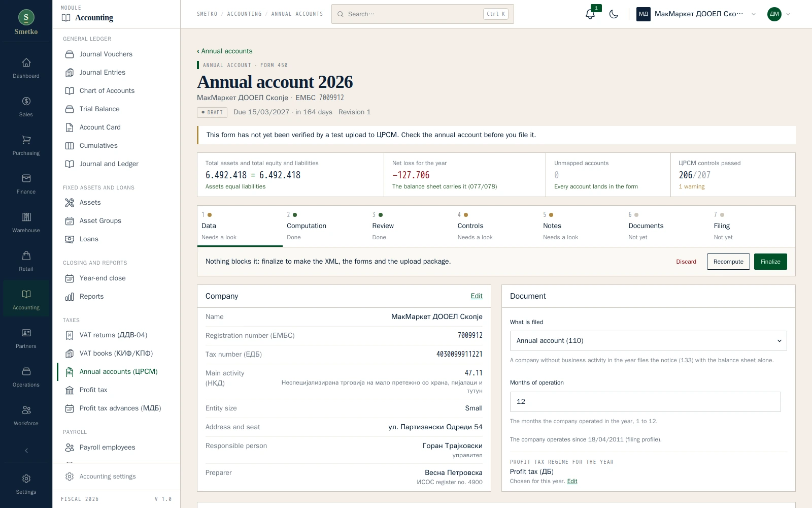Open user avatar ДМ menu

(x=779, y=14)
